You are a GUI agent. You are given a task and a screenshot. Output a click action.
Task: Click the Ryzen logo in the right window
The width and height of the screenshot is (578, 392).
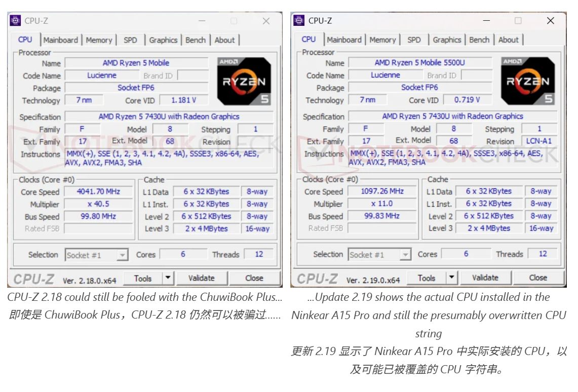(528, 81)
